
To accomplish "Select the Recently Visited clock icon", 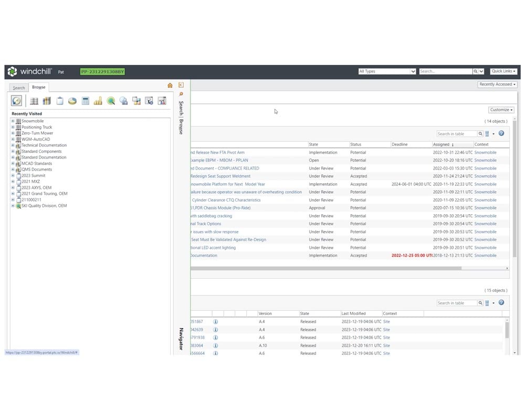I will coord(16,101).
